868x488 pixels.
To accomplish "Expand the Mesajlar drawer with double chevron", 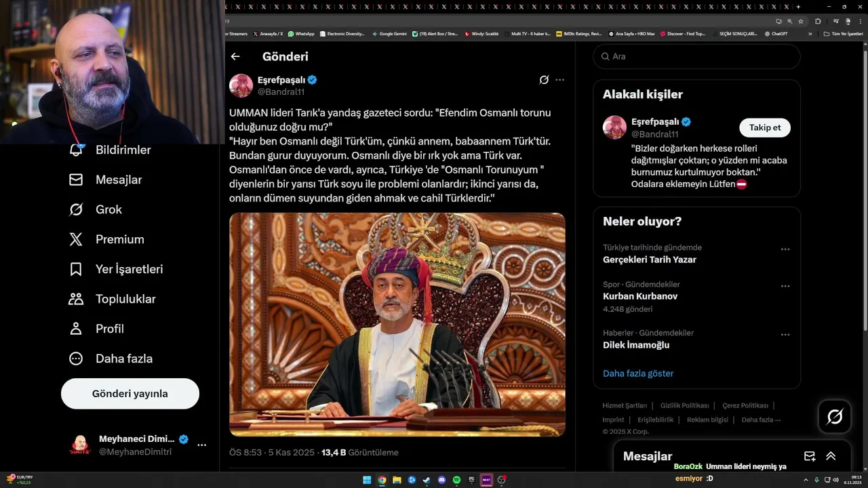I will pos(831,456).
